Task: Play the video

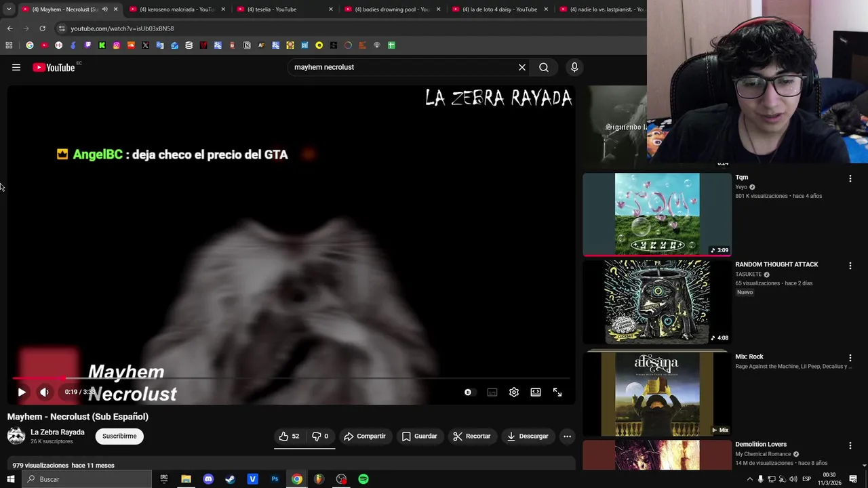Action: click(x=22, y=392)
